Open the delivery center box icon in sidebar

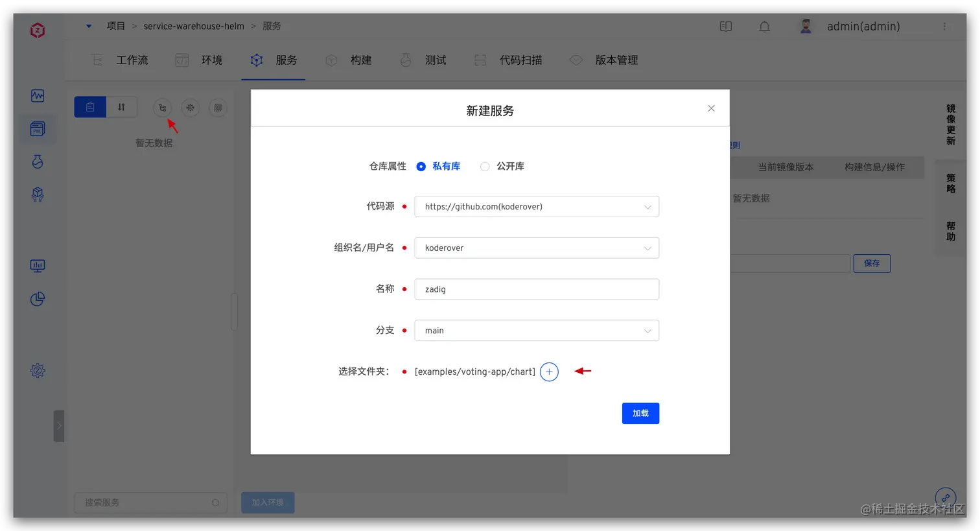pos(38,195)
